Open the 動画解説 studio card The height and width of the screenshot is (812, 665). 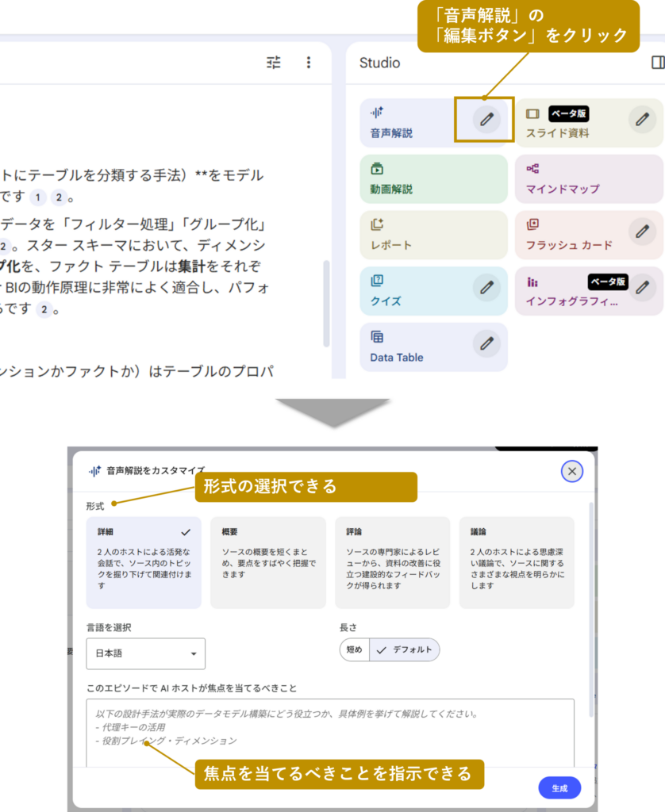click(432, 179)
